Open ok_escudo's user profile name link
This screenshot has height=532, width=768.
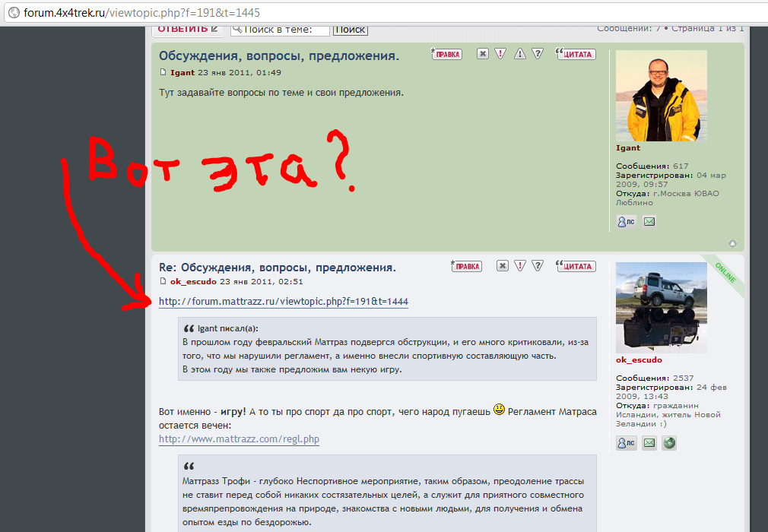[x=639, y=359]
